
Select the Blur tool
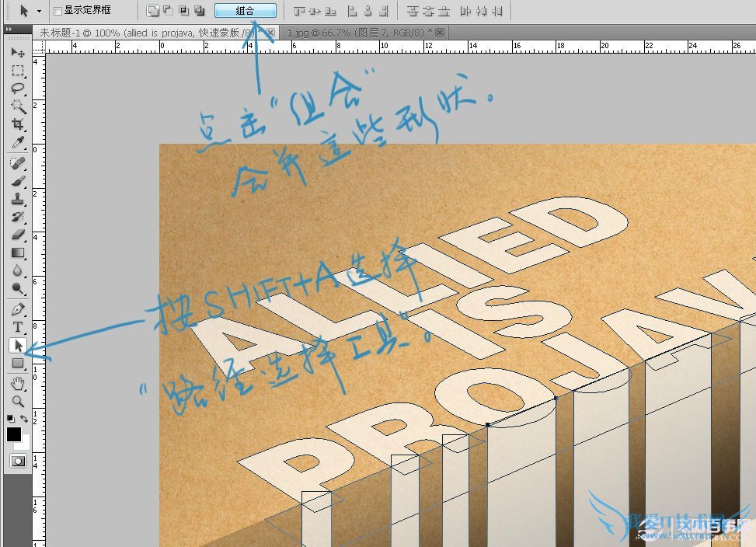point(18,270)
